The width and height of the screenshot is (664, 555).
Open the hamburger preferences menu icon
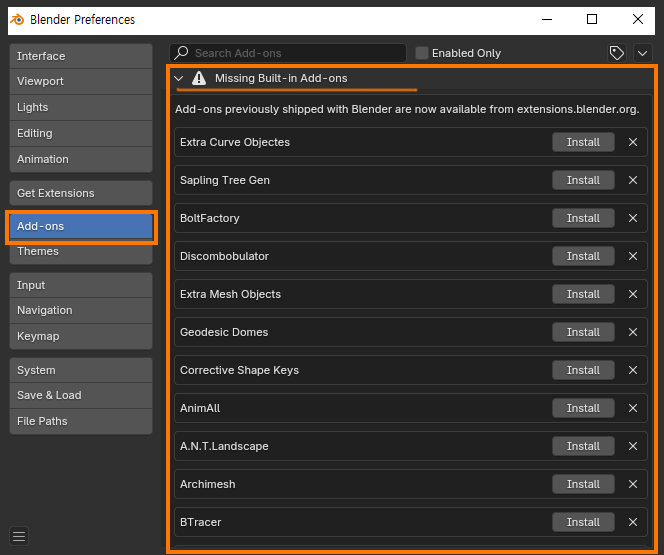19,536
